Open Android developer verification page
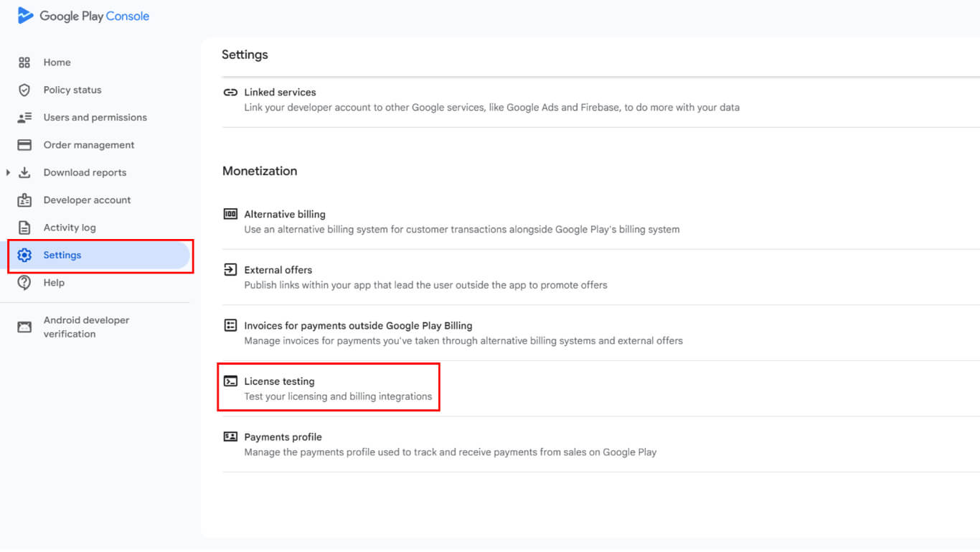980x552 pixels. [86, 327]
